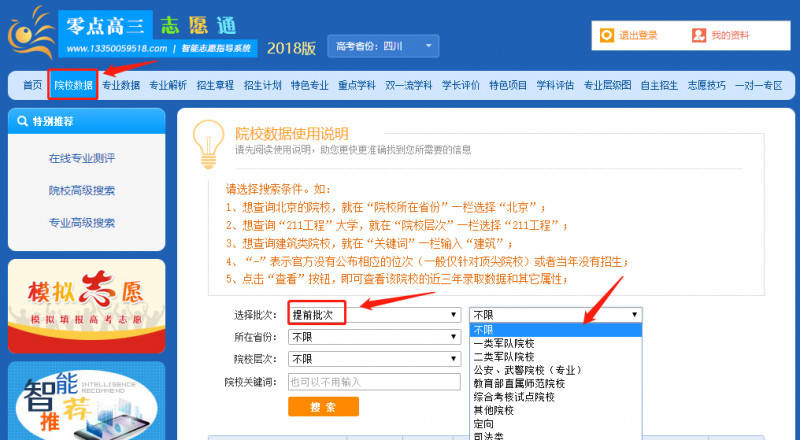Open the 自主招生 navigation tab
Image resolution: width=800 pixels, height=440 pixels.
click(659, 85)
